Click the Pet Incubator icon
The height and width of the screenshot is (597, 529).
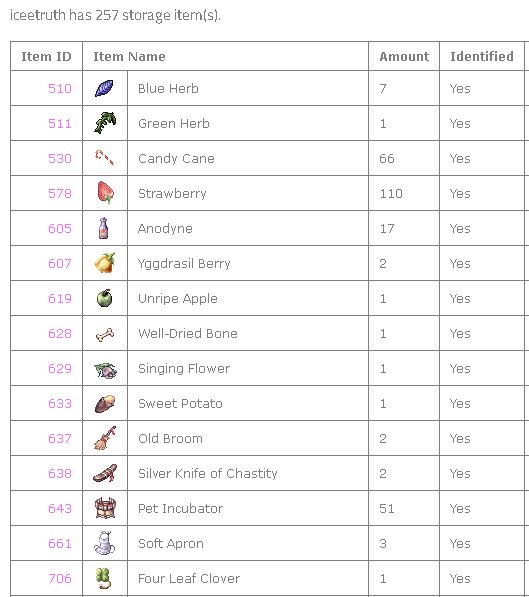105,508
